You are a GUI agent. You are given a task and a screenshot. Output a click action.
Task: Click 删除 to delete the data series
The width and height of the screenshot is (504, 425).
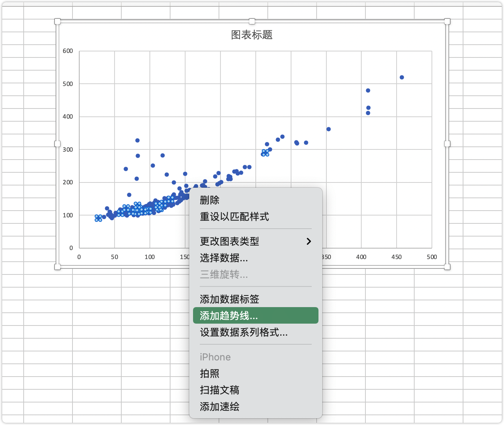(210, 200)
